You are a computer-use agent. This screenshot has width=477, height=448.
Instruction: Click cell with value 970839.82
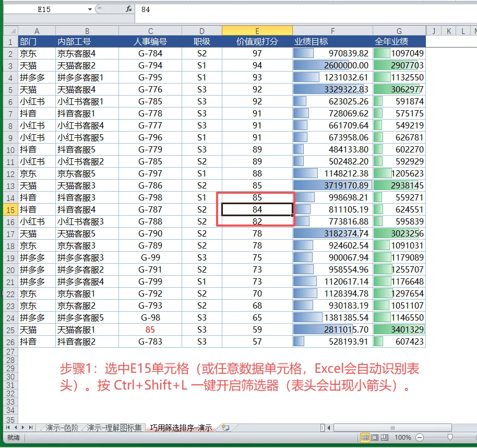click(x=333, y=54)
